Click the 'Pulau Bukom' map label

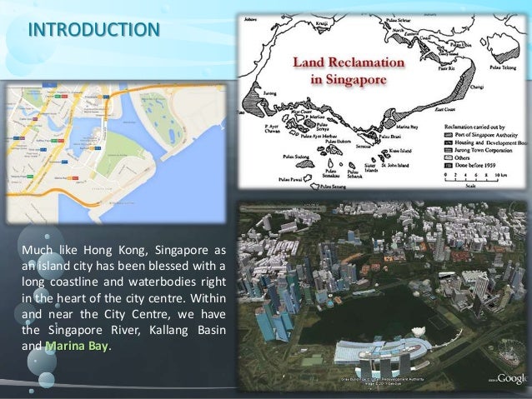pyautogui.click(x=338, y=142)
